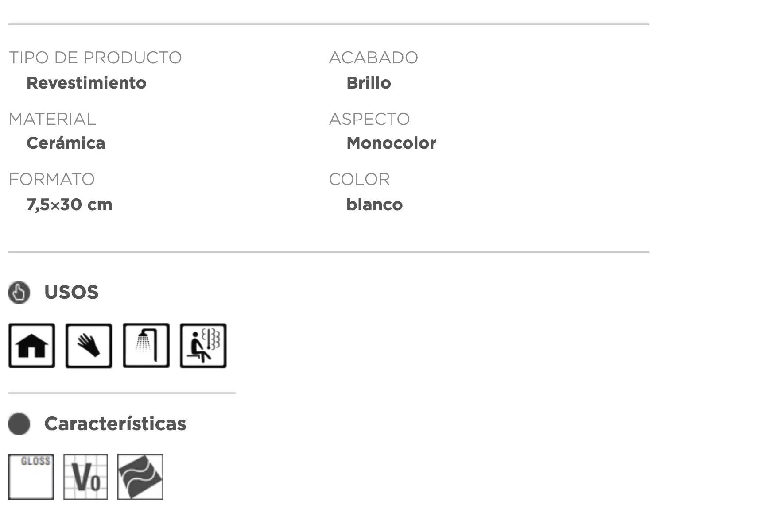Image resolution: width=784 pixels, height=532 pixels.
Task: Click the blanco color value
Action: pos(374,205)
